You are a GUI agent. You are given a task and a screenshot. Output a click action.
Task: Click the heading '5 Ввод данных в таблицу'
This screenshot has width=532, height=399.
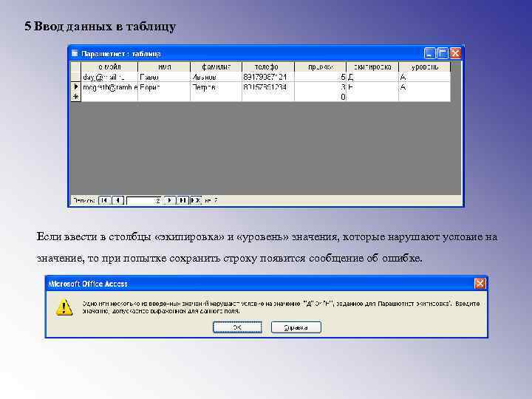point(100,26)
